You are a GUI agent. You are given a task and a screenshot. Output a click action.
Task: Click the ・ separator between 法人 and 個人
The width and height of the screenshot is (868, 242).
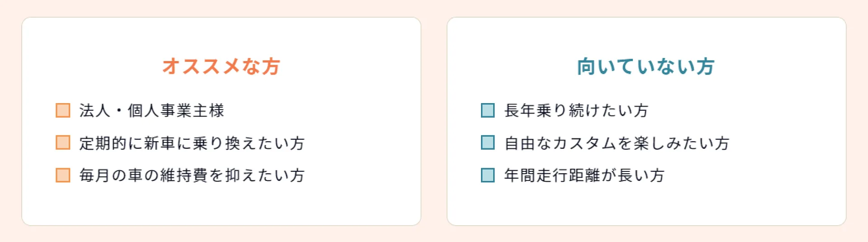click(119, 111)
